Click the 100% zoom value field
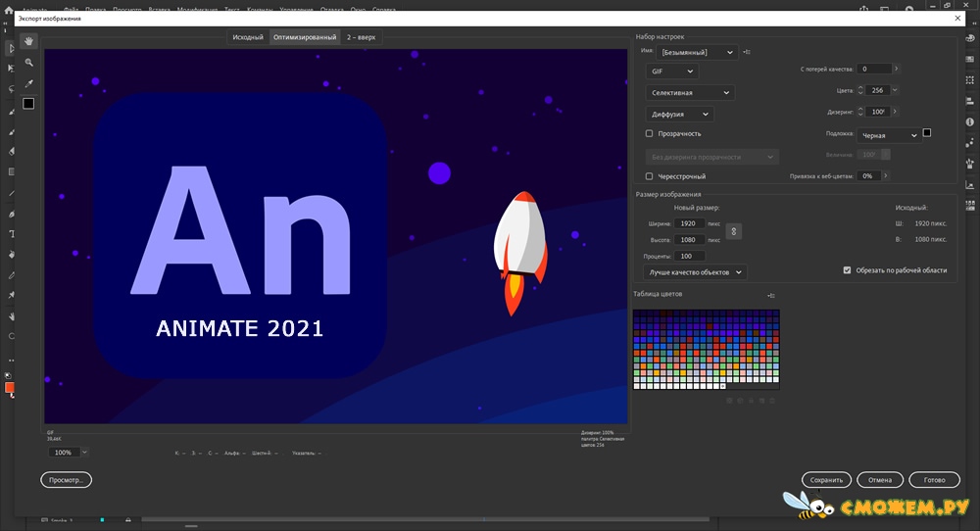 point(64,453)
